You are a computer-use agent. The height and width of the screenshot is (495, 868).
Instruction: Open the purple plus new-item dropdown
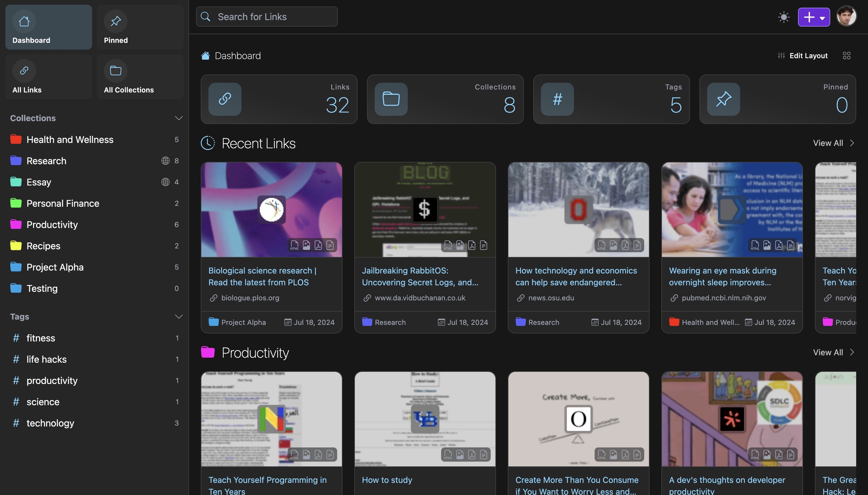814,17
